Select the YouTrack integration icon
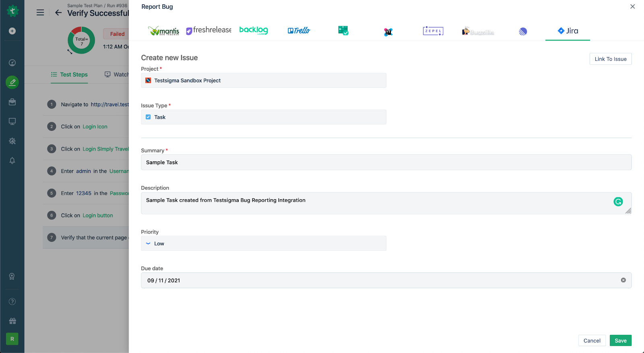 click(388, 32)
